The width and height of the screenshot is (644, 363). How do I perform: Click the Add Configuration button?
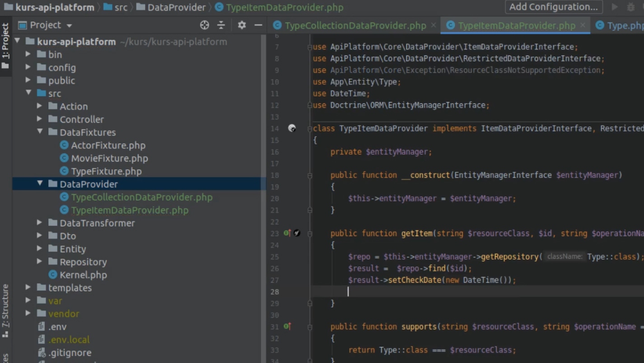coord(553,7)
